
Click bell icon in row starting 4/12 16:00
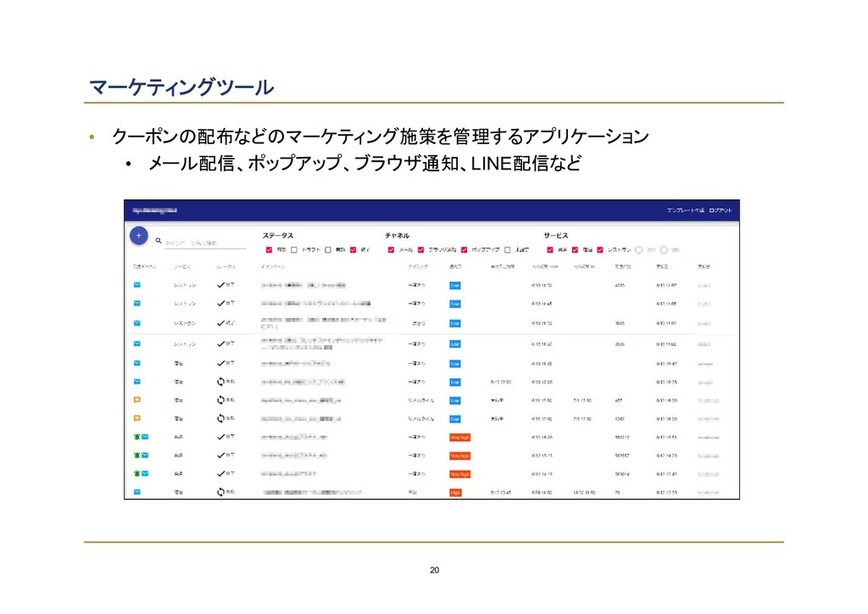136,437
